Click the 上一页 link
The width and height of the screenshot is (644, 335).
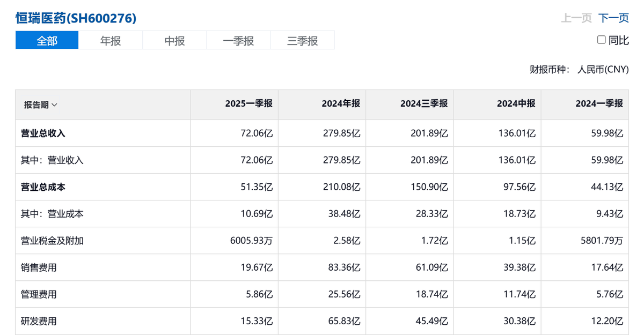(576, 18)
